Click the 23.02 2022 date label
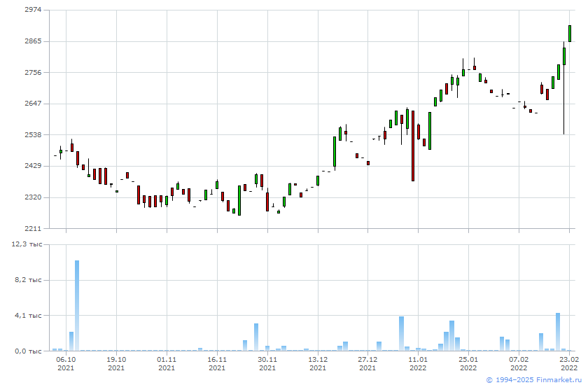The height and width of the screenshot is (385, 588). (569, 363)
